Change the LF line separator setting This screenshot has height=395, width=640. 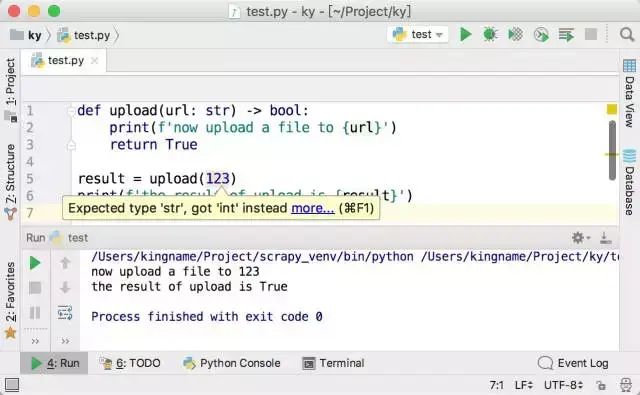[524, 385]
